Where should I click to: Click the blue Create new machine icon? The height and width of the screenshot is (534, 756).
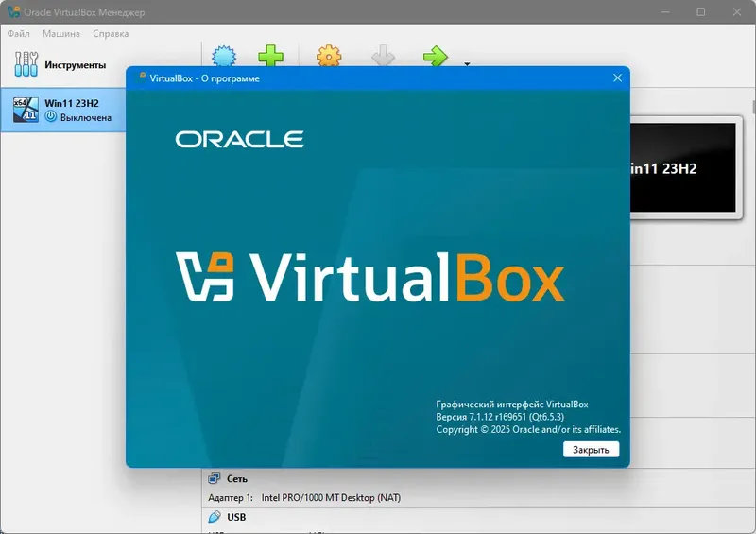[x=224, y=57]
